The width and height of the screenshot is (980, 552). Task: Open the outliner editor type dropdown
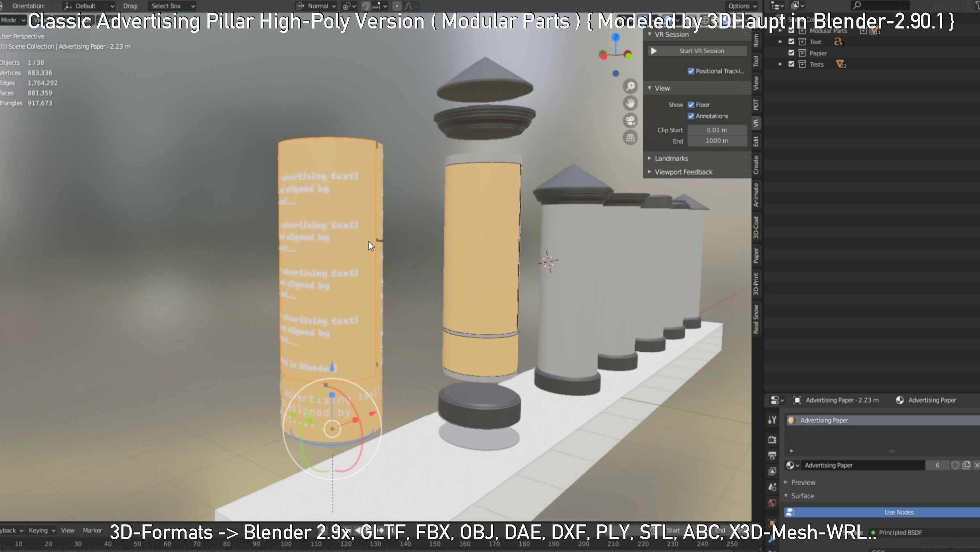tap(777, 5)
